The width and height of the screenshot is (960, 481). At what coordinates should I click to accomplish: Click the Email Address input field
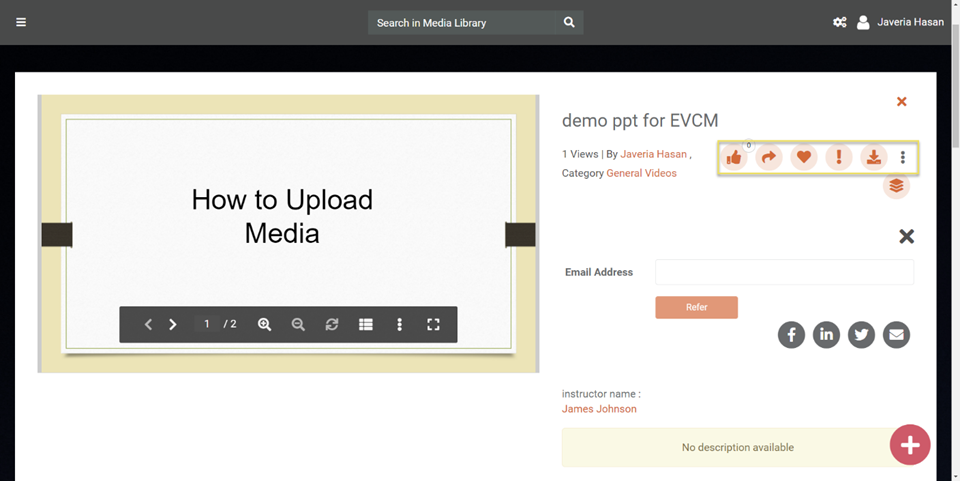click(784, 272)
